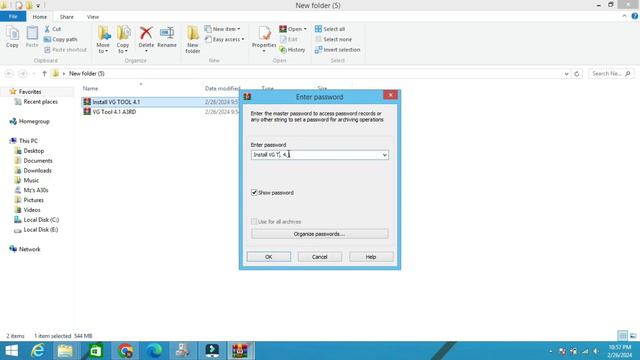Click History in the Open group
This screenshot has width=640, height=360.
point(292,49)
